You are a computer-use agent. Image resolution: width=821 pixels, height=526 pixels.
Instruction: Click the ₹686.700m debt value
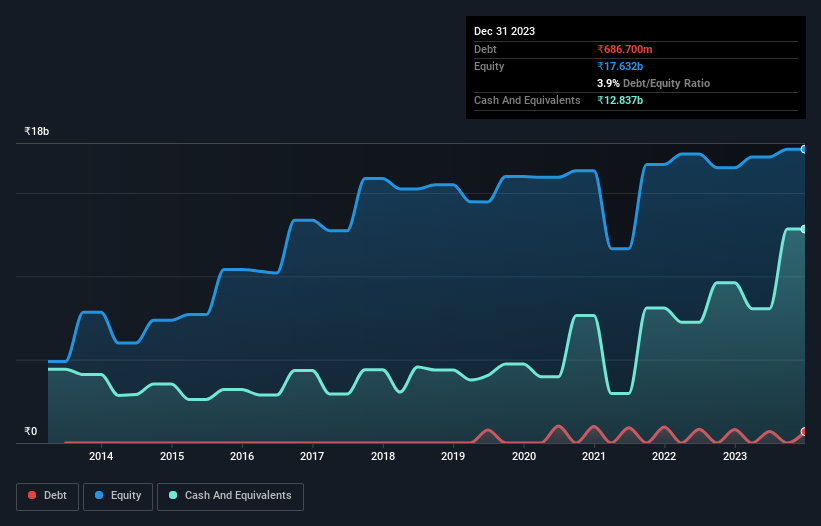(625, 49)
